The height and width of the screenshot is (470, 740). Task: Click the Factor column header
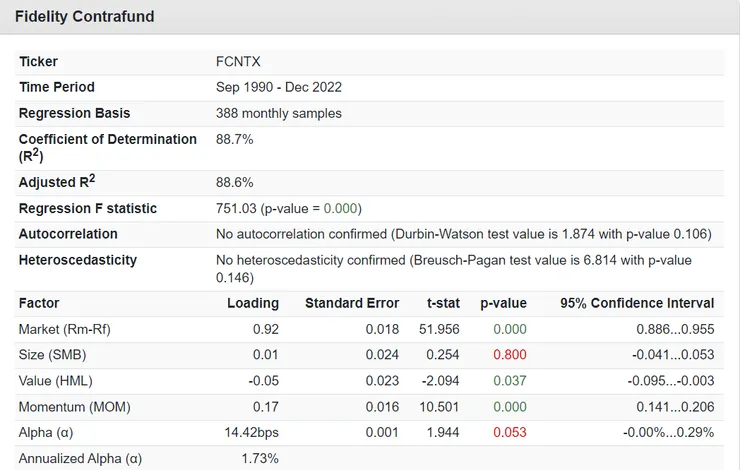tap(39, 303)
